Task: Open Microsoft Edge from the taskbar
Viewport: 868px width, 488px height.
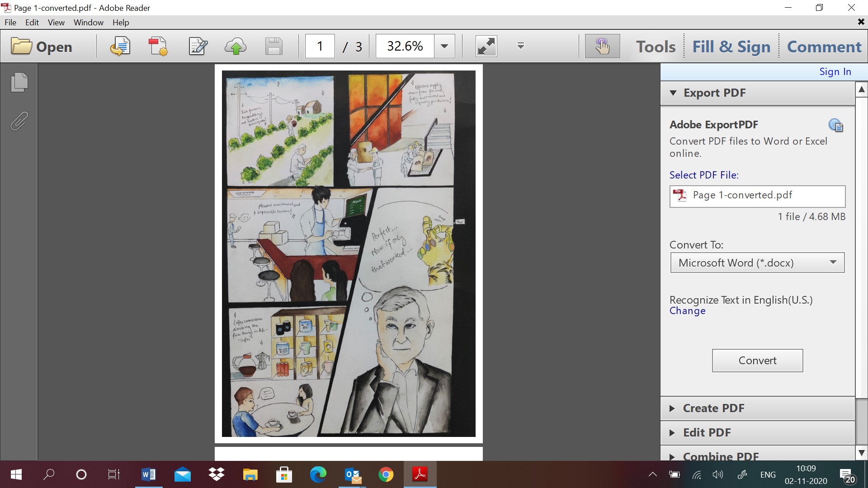Action: (x=318, y=474)
